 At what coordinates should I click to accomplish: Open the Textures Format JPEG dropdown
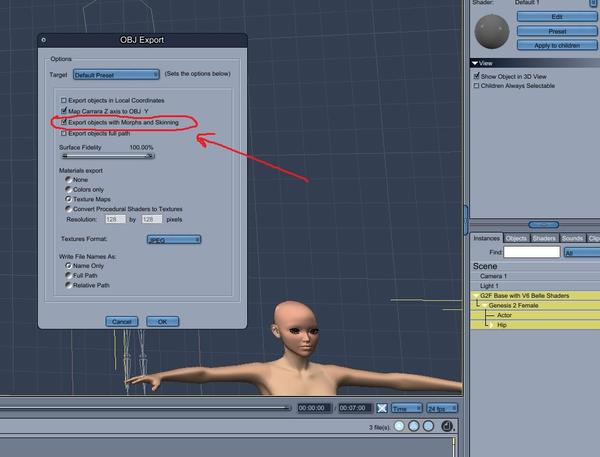pyautogui.click(x=174, y=240)
